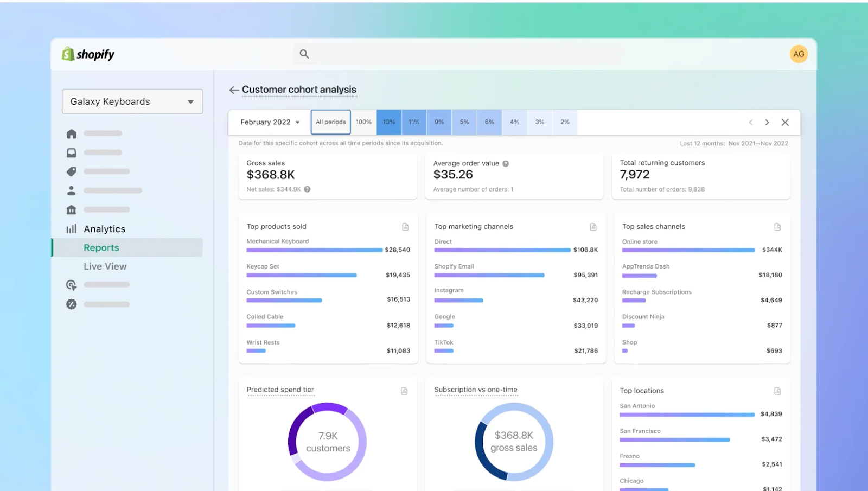Click the Average order value help tooltip
The width and height of the screenshot is (868, 491).
point(505,163)
